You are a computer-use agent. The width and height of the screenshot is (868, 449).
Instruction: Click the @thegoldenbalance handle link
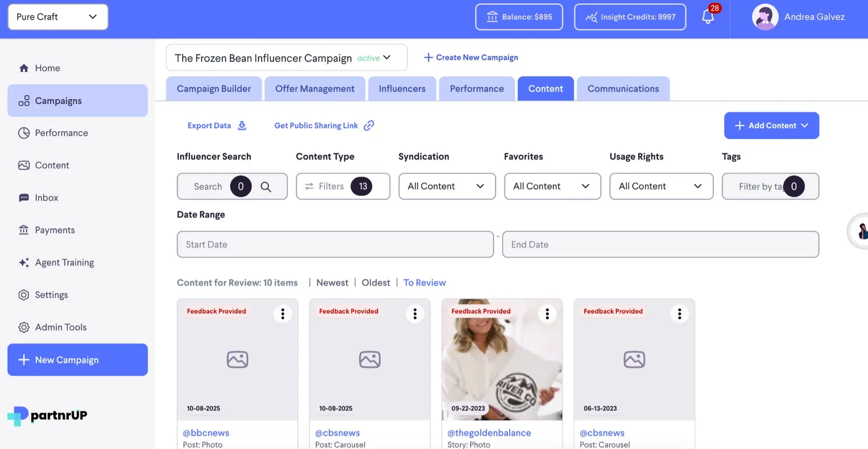[x=489, y=433]
